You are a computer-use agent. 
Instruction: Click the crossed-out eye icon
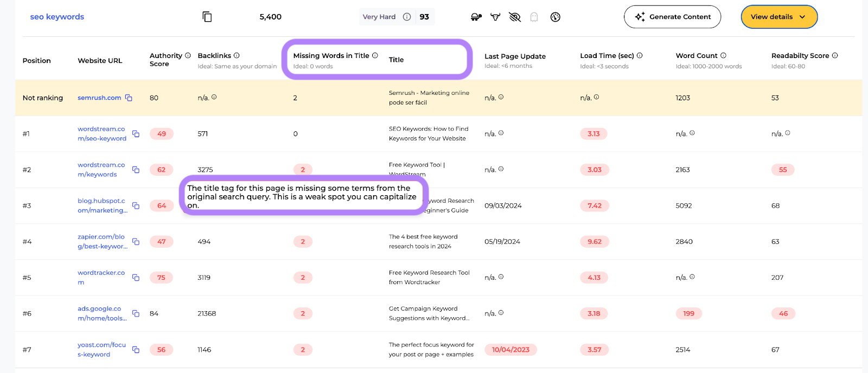515,17
